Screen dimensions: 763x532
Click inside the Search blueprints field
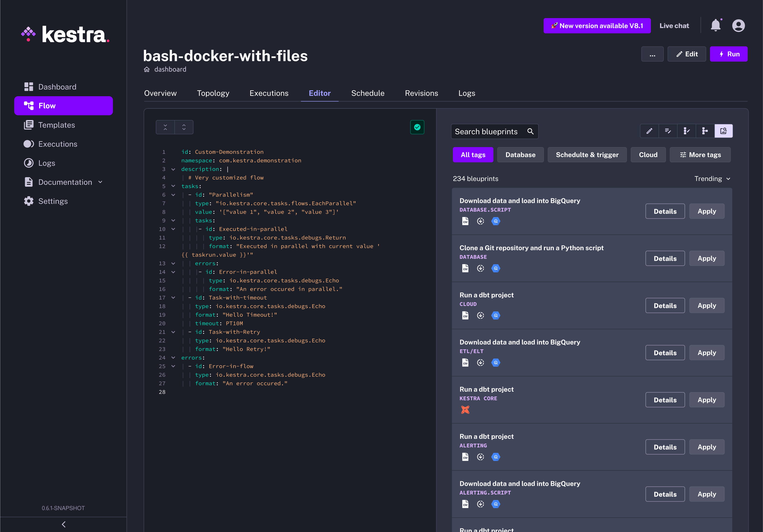[x=488, y=131]
